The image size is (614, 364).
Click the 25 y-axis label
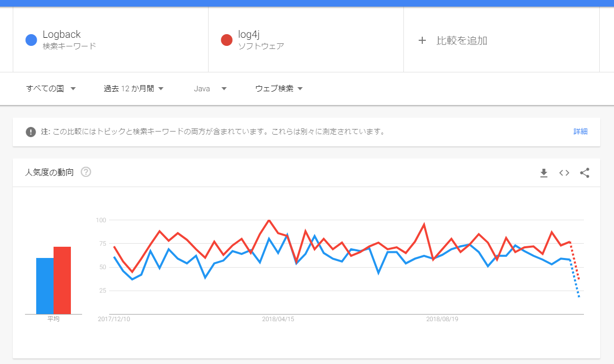tap(102, 291)
